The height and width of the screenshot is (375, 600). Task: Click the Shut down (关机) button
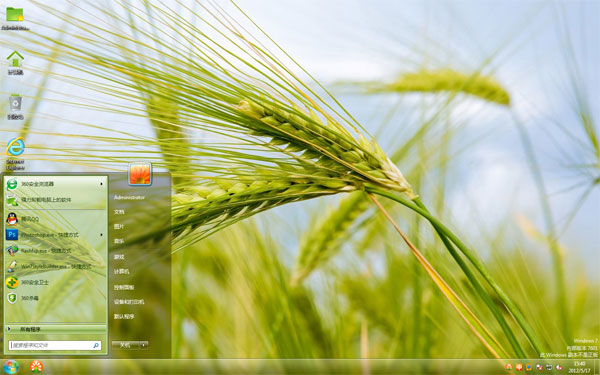click(x=125, y=345)
